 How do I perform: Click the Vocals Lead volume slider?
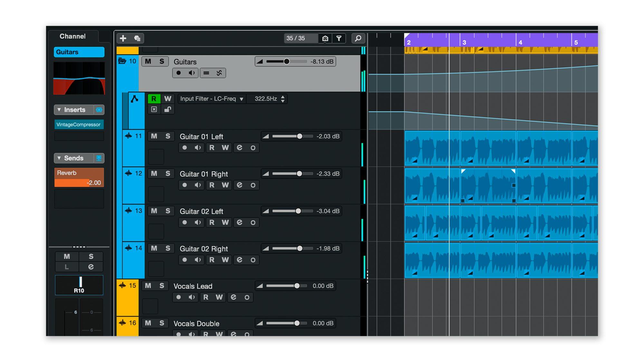click(286, 286)
